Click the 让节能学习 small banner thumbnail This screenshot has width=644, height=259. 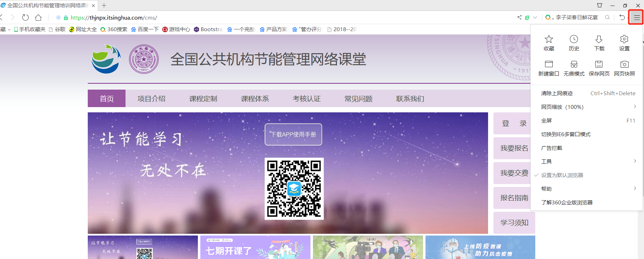[143, 247]
